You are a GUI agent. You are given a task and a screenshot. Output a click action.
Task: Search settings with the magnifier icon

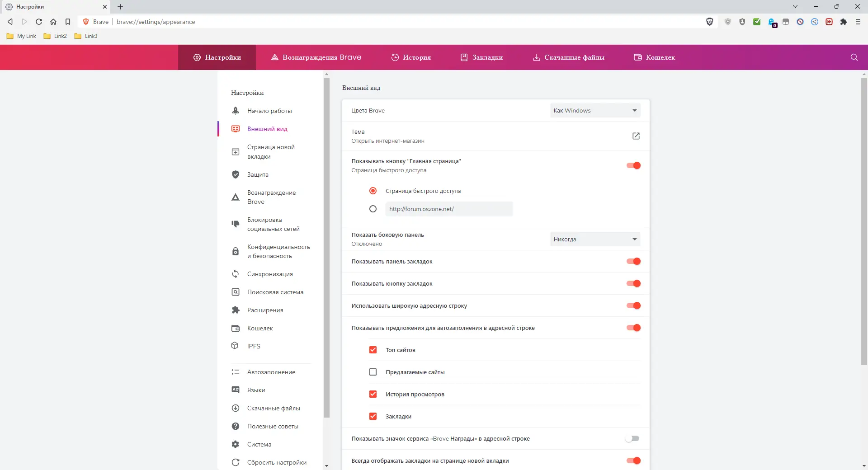pos(854,57)
